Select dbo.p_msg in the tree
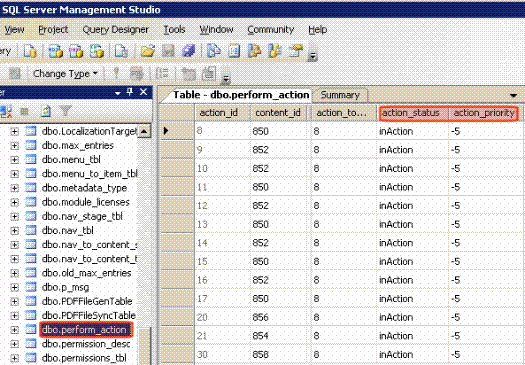This screenshot has width=525, height=365. (65, 287)
